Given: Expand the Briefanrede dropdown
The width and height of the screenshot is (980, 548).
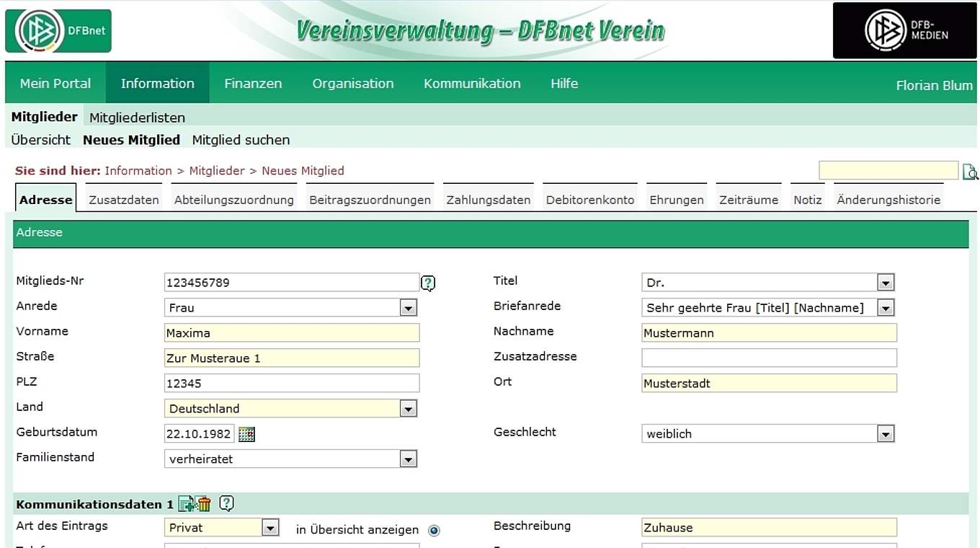Looking at the screenshot, I should pos(886,309).
